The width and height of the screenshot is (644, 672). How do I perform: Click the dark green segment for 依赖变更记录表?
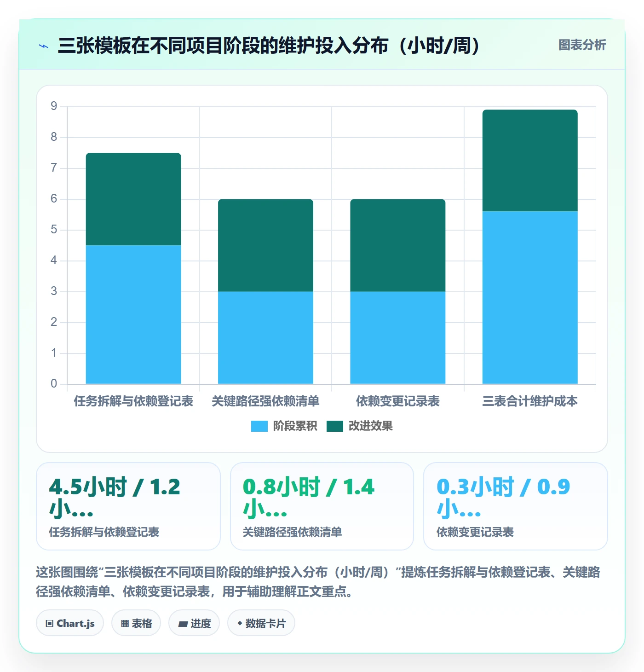398,245
